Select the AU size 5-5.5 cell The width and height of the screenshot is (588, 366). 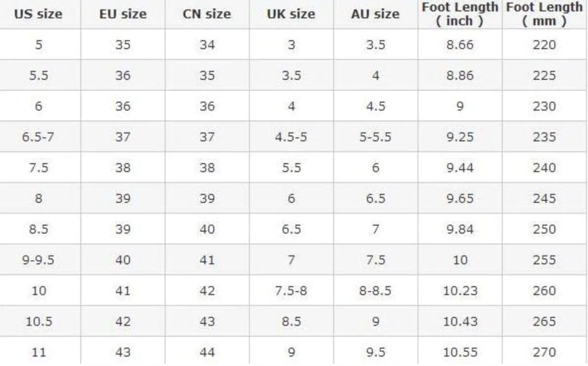375,137
